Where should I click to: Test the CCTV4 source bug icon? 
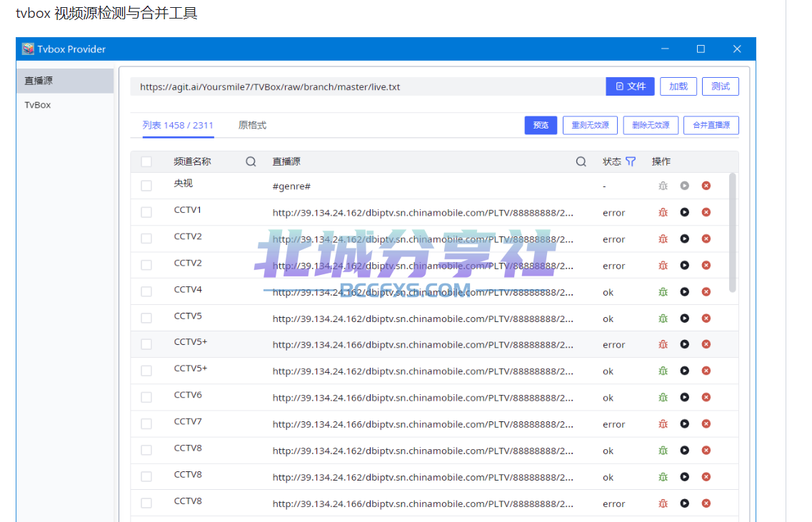point(663,292)
